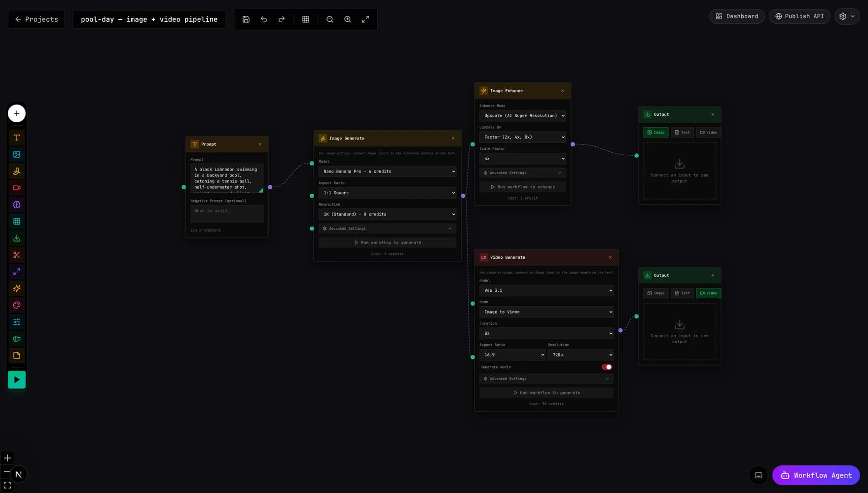Select the Text prompt node tool
The height and width of the screenshot is (493, 868).
pyautogui.click(x=17, y=138)
